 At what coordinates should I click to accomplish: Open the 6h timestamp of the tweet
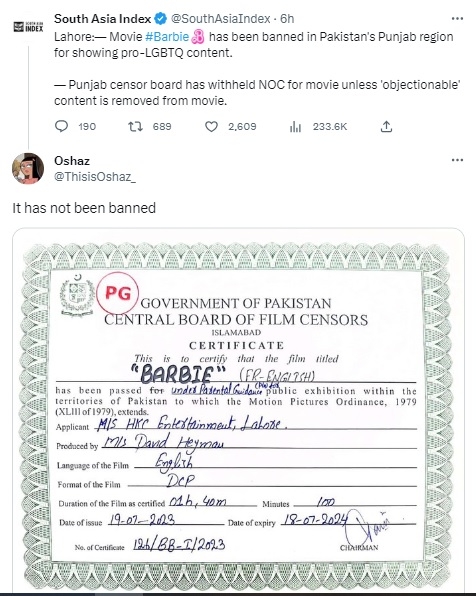287,18
